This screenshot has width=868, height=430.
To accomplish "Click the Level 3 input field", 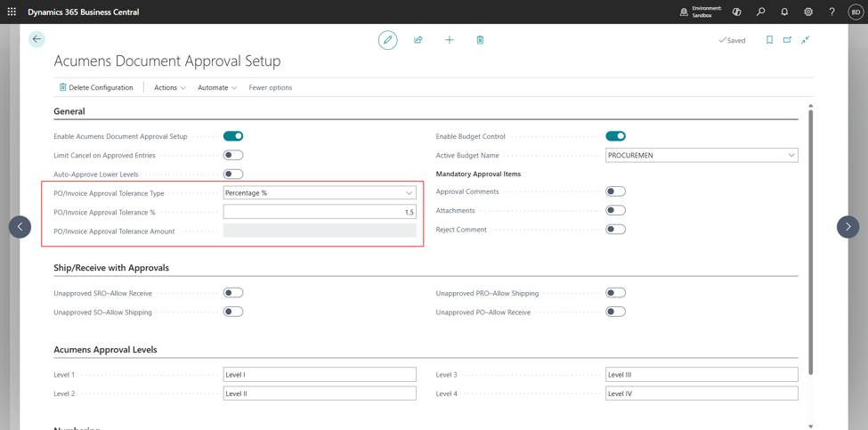I will [x=702, y=375].
